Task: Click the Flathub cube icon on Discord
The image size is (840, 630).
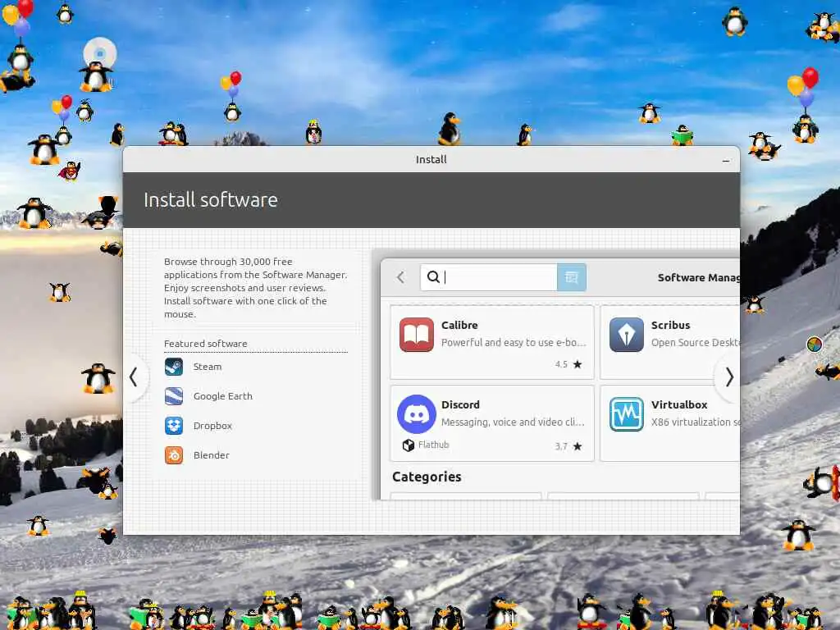Action: (x=409, y=445)
